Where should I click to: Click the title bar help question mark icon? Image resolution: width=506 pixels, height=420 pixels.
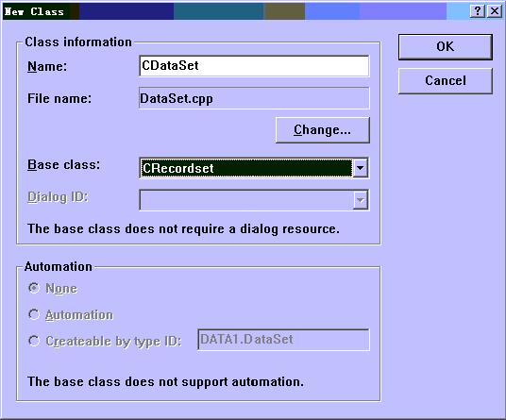coord(478,11)
